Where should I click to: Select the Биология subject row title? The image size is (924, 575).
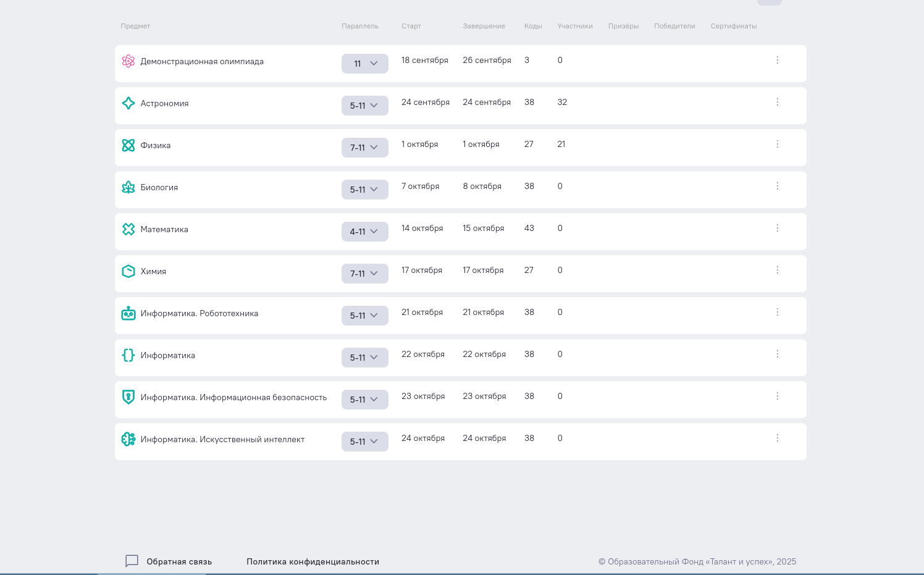(159, 187)
